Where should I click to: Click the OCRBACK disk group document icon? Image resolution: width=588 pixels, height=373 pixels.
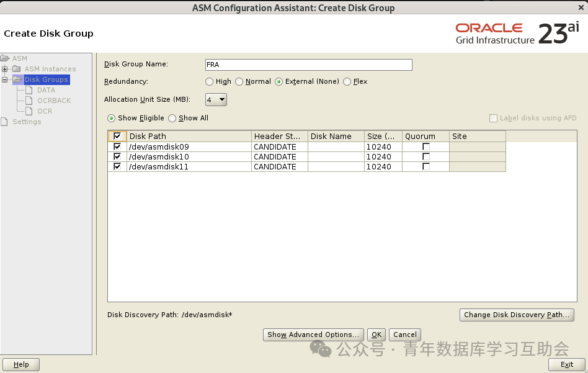(29, 101)
